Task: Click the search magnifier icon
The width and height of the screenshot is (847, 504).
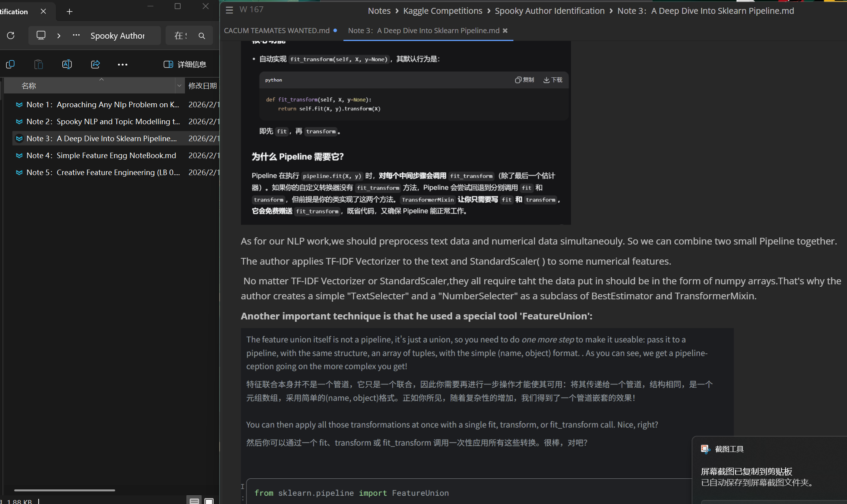Action: pos(202,35)
